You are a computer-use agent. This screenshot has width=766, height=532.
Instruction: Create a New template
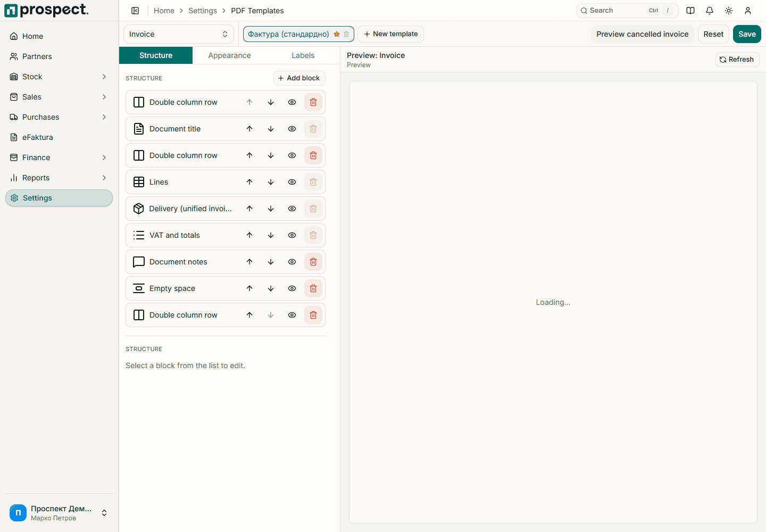pyautogui.click(x=390, y=34)
